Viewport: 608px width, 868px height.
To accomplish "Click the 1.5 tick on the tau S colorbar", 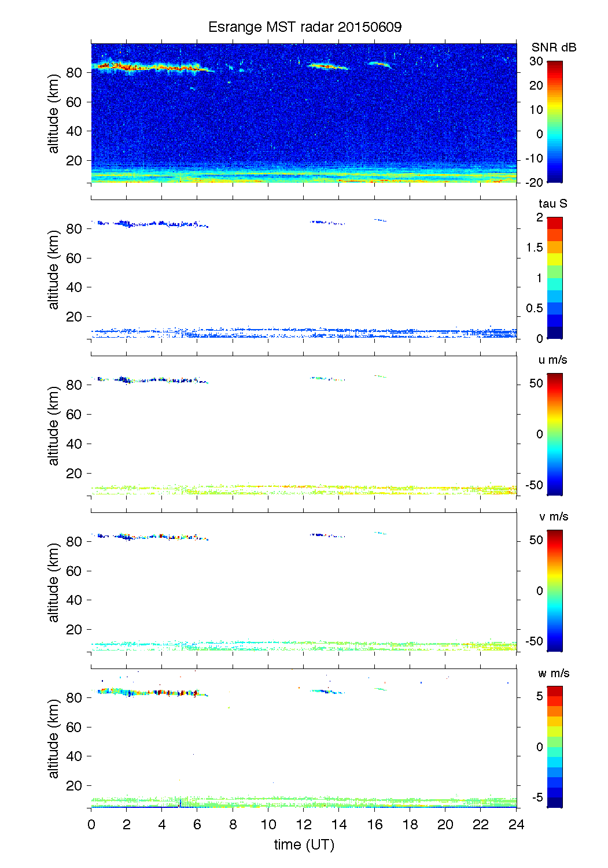I will (x=535, y=248).
